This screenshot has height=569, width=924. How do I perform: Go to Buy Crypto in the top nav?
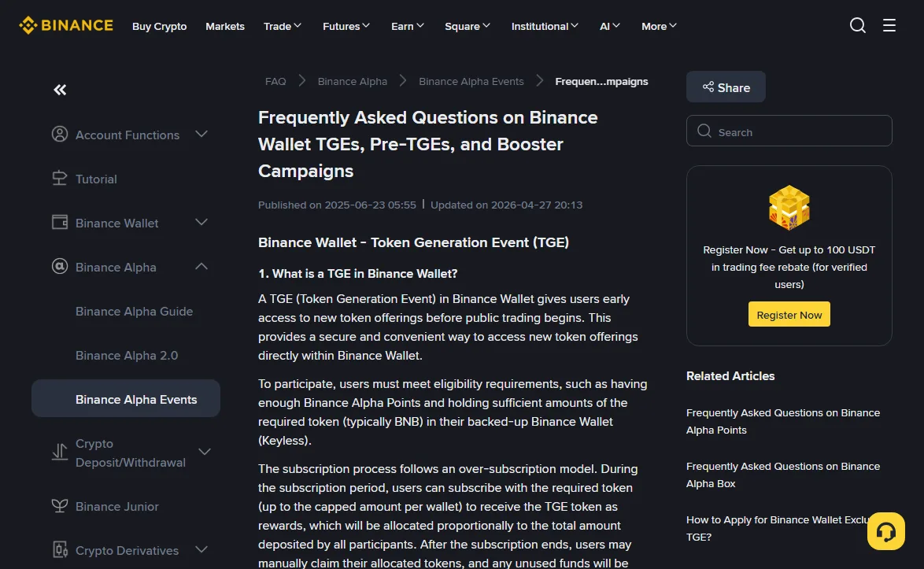coord(159,26)
